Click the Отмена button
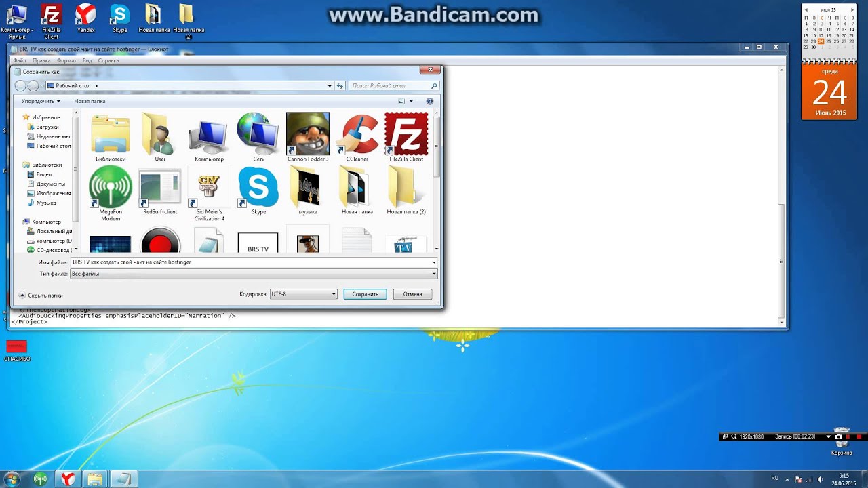 point(412,294)
